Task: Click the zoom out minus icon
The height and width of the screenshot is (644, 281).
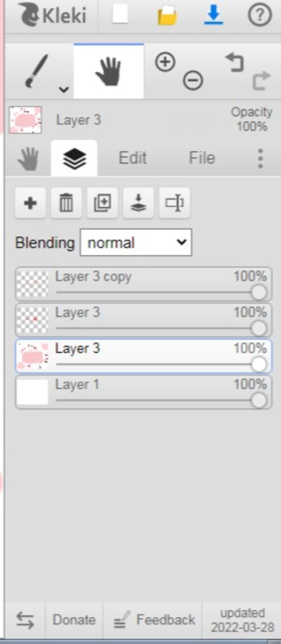Action: click(x=193, y=80)
